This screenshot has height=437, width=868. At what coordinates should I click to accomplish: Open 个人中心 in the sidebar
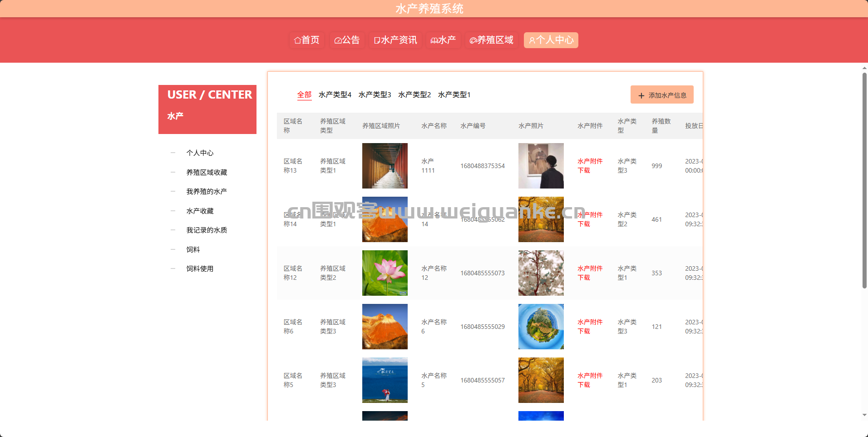point(200,153)
